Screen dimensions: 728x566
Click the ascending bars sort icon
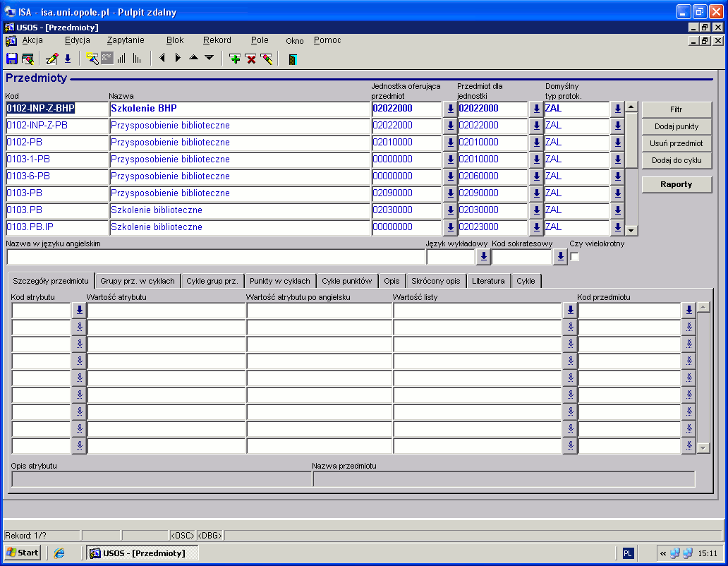click(121, 59)
